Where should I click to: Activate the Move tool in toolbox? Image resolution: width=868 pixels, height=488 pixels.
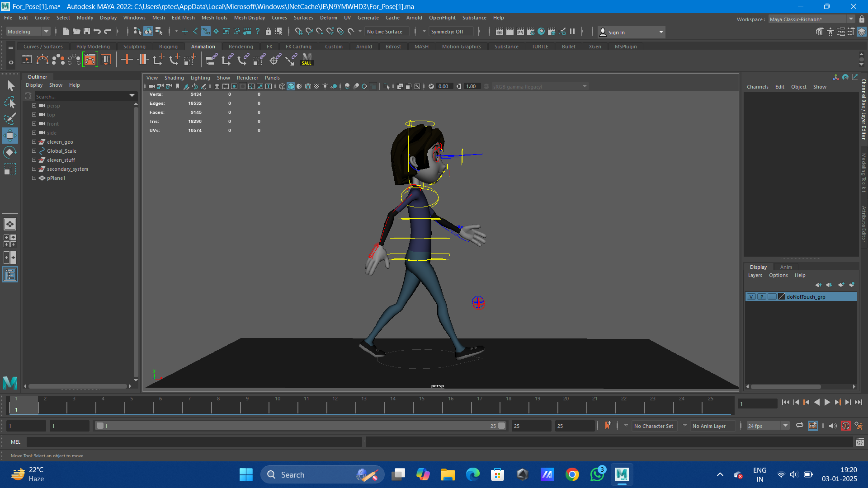(10, 136)
